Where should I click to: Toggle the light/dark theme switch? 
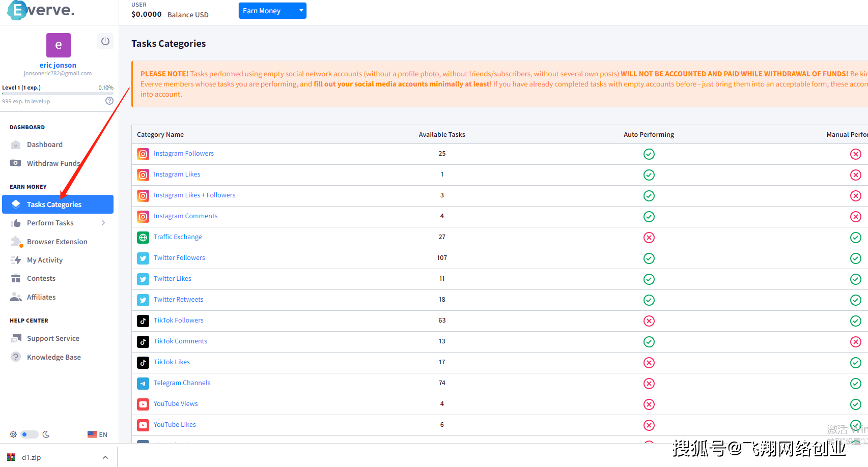point(30,434)
